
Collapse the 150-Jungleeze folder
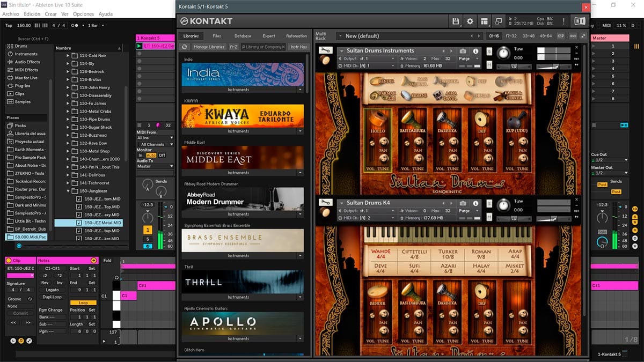pyautogui.click(x=69, y=191)
